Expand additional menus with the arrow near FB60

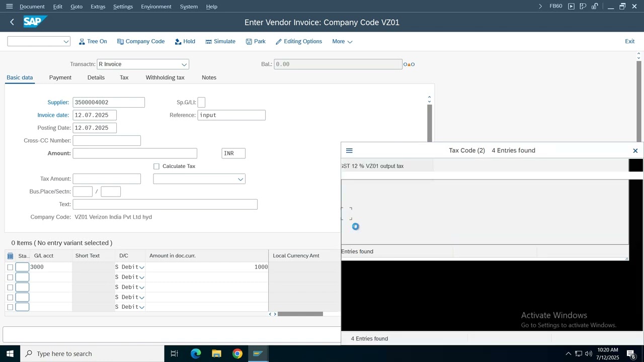pyautogui.click(x=540, y=7)
